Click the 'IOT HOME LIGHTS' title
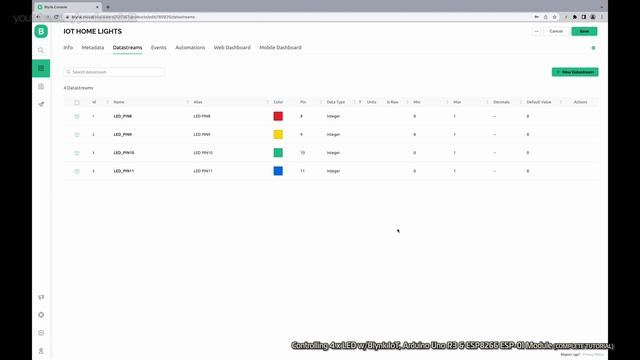 pyautogui.click(x=93, y=31)
